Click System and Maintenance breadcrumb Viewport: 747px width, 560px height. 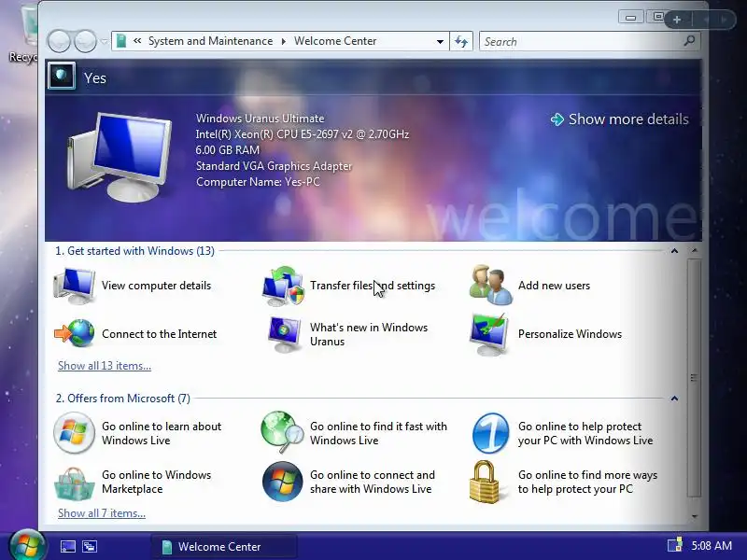211,41
